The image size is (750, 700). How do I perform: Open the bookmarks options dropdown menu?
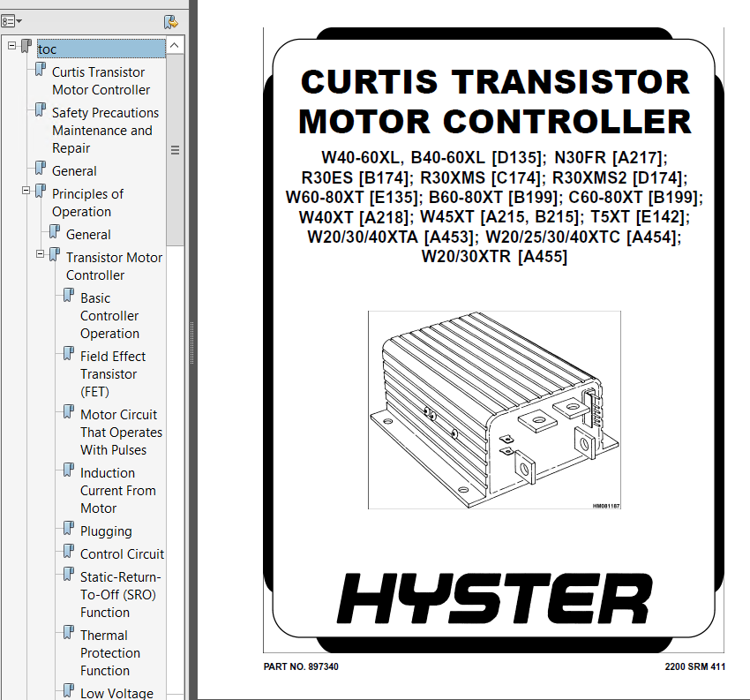coord(11,21)
